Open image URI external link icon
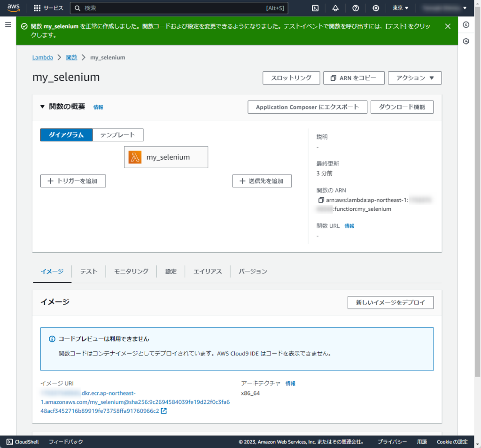 164,411
